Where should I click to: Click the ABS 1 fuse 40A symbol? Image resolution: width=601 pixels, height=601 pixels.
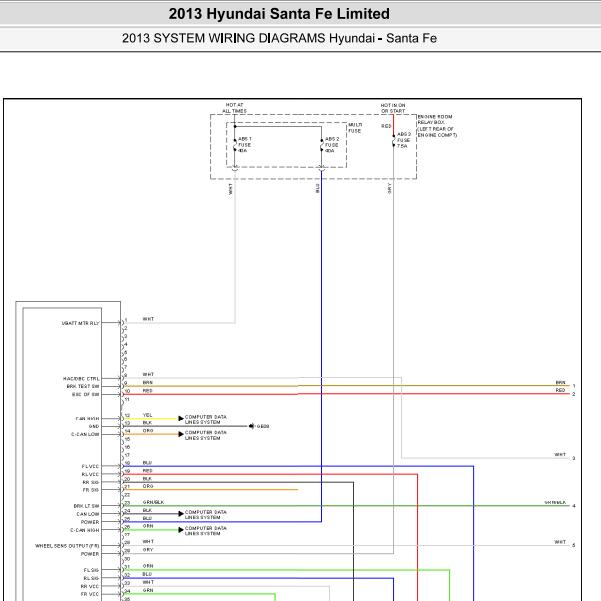(x=235, y=145)
